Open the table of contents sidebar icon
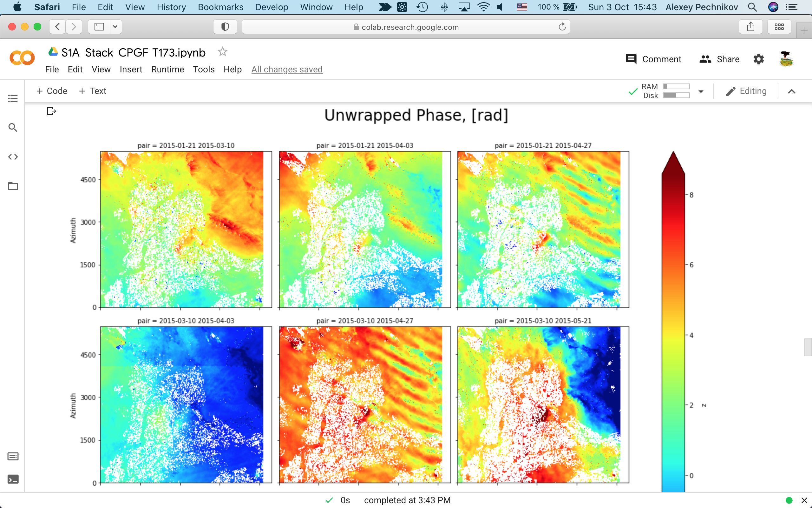This screenshot has width=812, height=508. click(13, 98)
